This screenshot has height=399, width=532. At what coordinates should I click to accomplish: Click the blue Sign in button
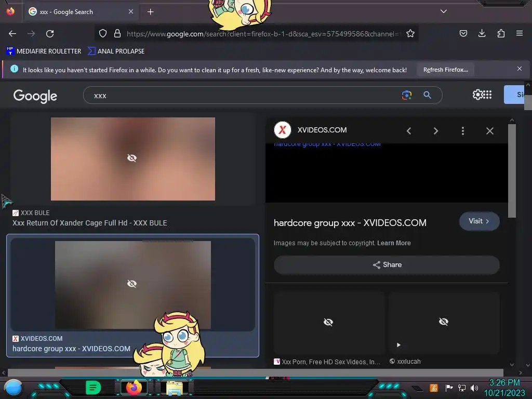tap(514, 95)
